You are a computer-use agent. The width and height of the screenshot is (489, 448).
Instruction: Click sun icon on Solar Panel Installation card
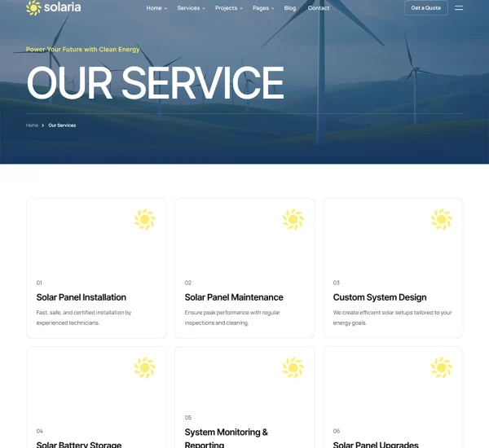[145, 219]
